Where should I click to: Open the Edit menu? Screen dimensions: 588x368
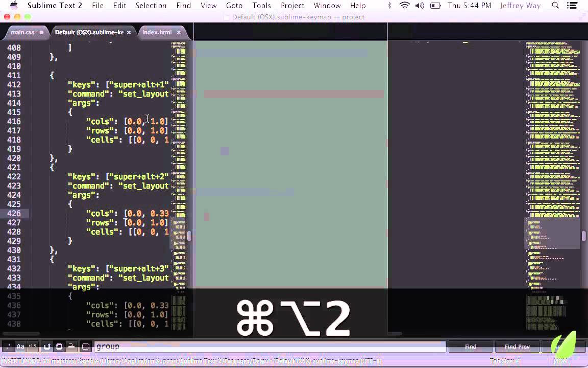click(119, 5)
